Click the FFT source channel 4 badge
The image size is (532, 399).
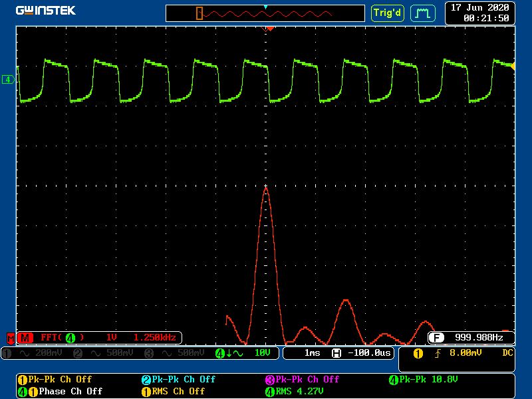(x=70, y=338)
